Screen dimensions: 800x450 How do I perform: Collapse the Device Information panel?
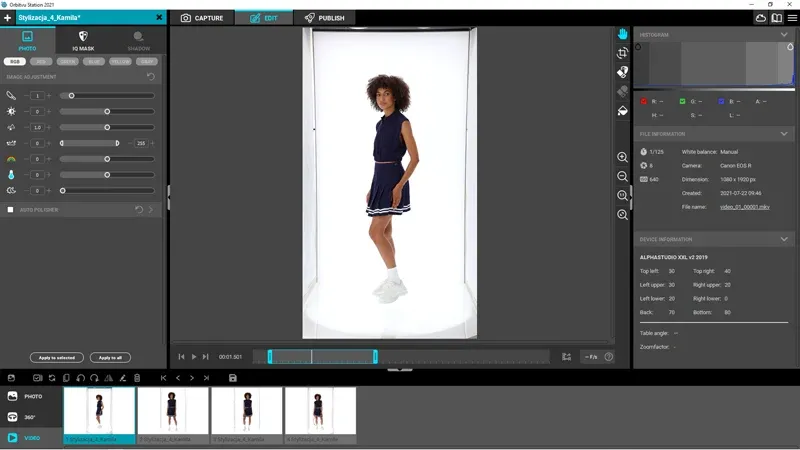pyautogui.click(x=783, y=239)
